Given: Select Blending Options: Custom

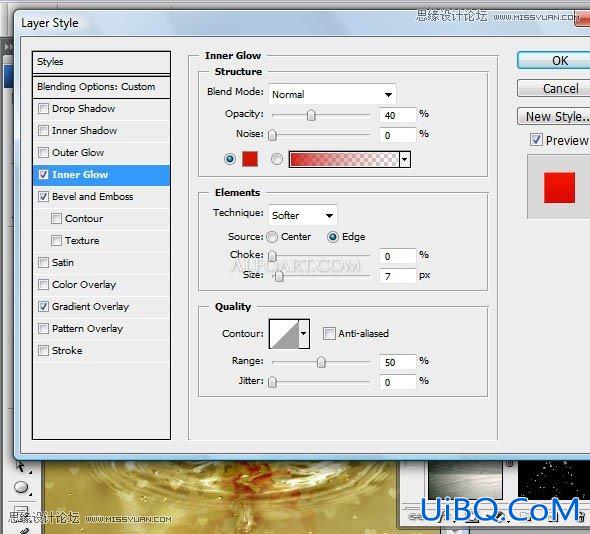Looking at the screenshot, I should 101,87.
